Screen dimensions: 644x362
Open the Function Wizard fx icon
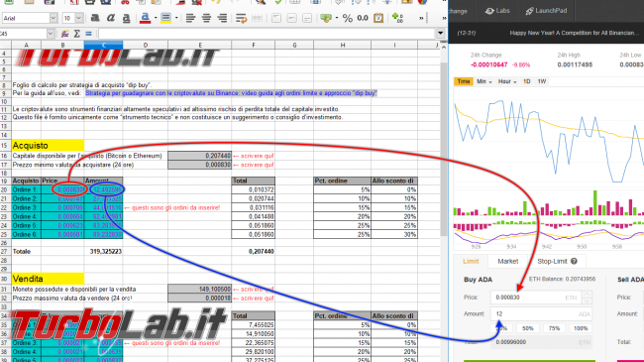[x=64, y=34]
